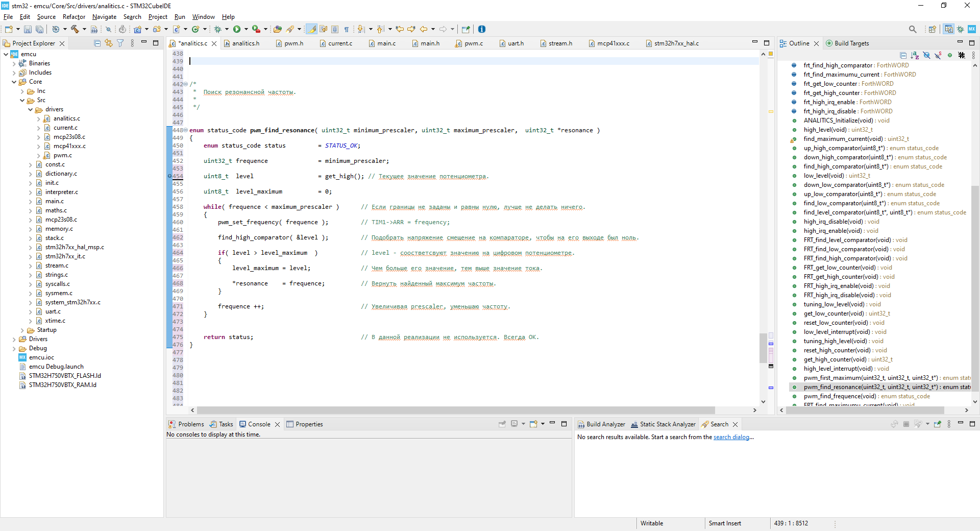Toggle Link with Editor in Project Explorer
Image resolution: width=980 pixels, height=531 pixels.
(109, 43)
